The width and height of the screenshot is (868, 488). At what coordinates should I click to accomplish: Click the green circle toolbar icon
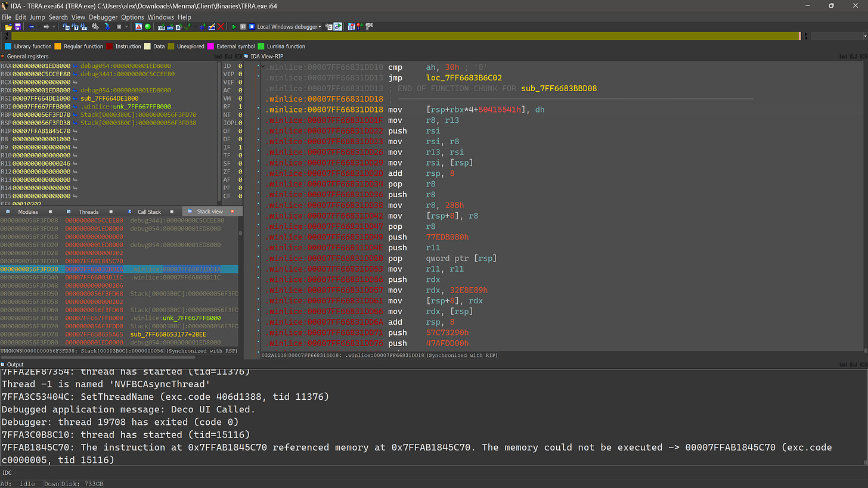148,27
